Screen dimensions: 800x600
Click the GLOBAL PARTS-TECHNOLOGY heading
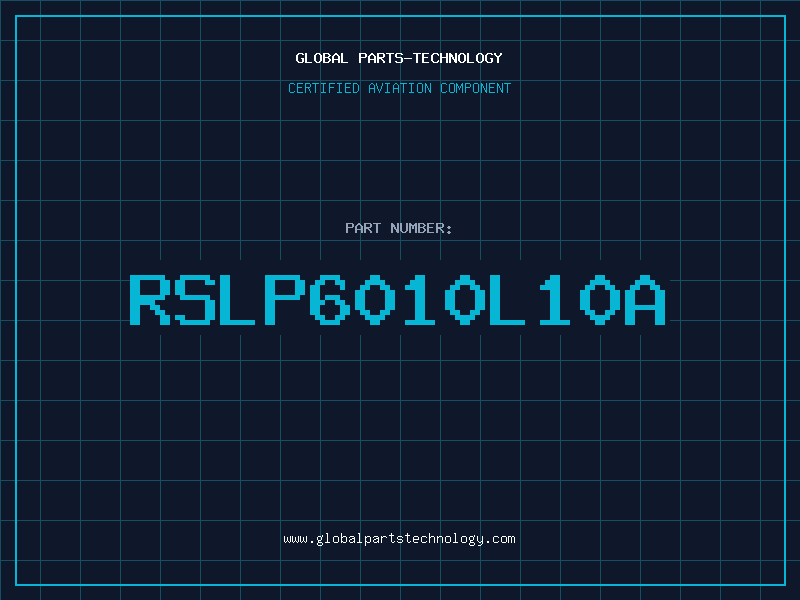(x=399, y=58)
